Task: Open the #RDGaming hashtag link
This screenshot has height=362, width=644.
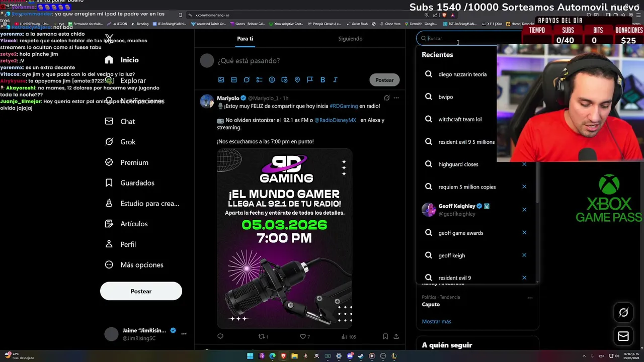Action: pyautogui.click(x=344, y=106)
